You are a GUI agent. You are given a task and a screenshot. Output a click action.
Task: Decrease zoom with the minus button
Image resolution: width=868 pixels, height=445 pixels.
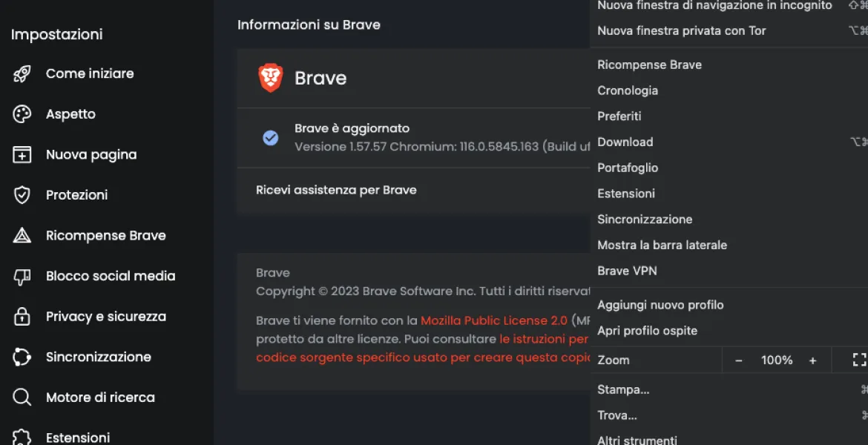(x=739, y=360)
